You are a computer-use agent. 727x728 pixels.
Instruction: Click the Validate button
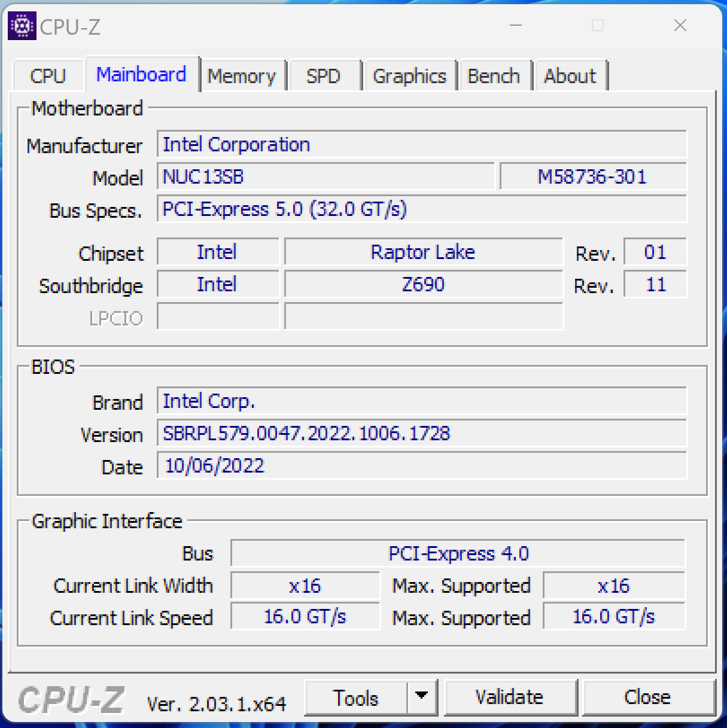click(x=510, y=697)
